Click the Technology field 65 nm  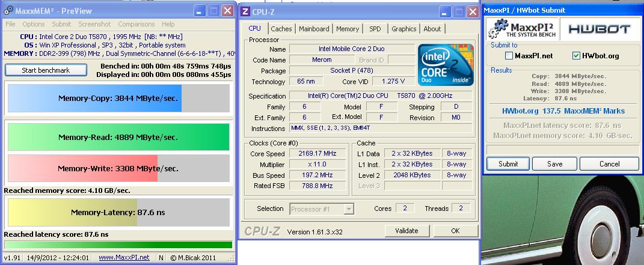coord(306,81)
